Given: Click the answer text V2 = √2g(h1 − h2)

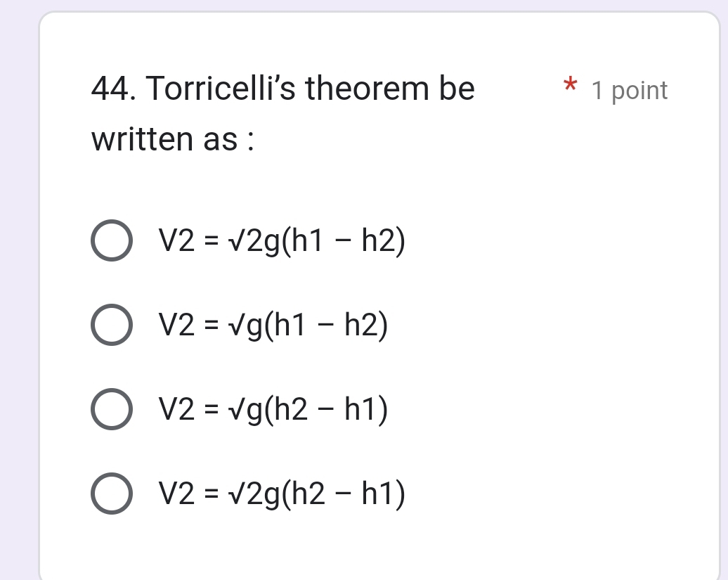Looking at the screenshot, I should (282, 242).
